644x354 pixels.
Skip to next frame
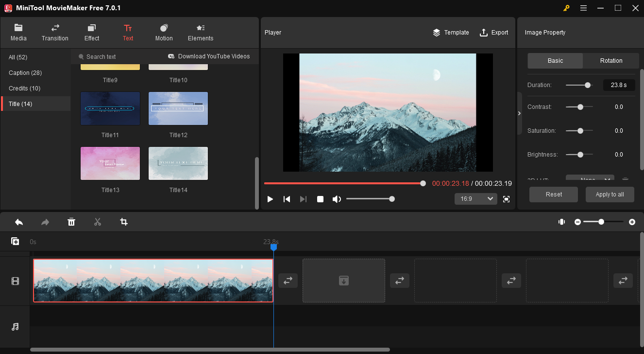tap(304, 199)
